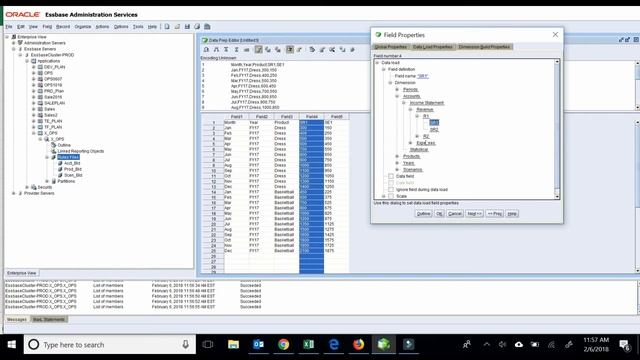Expand the Provider Servers node
Viewport: 640px width, 360px height.
(x=13, y=193)
